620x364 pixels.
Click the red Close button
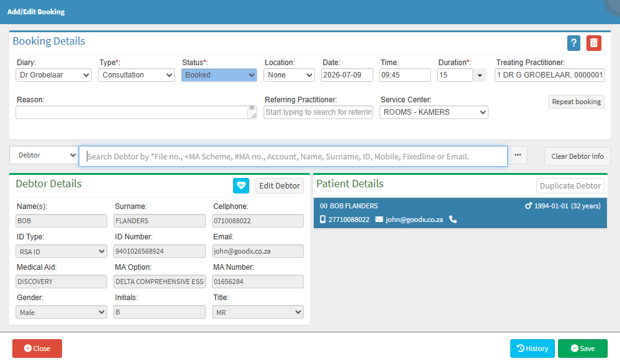click(x=37, y=348)
